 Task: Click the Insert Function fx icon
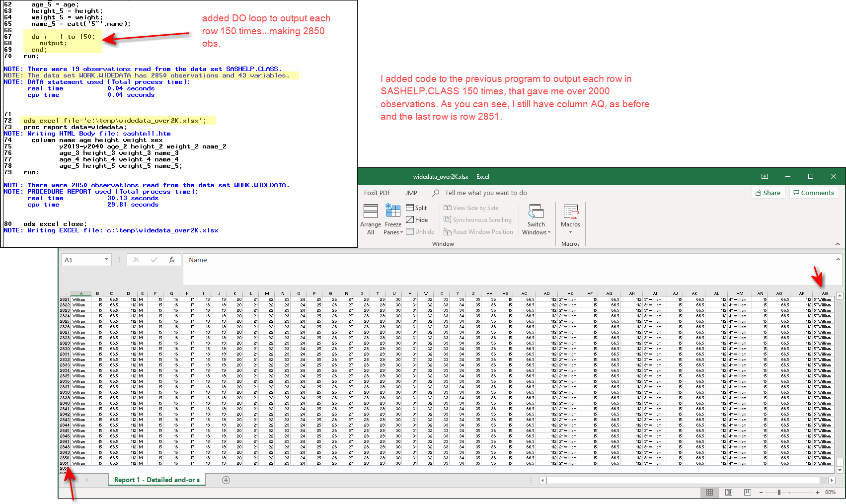point(172,259)
